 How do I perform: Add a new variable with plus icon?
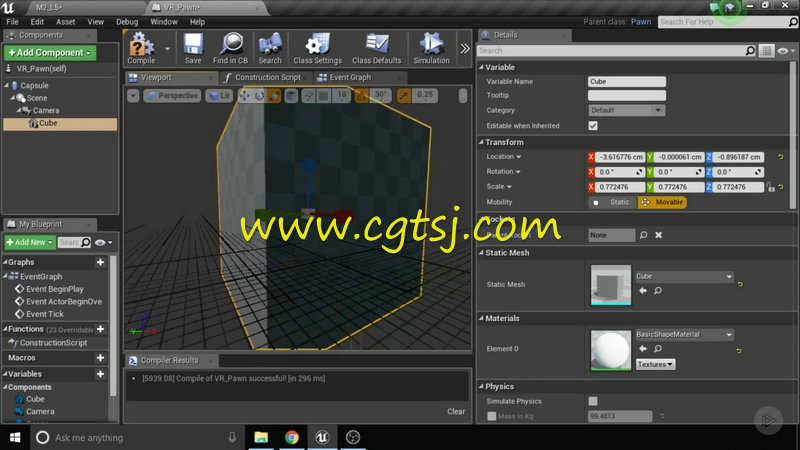[101, 374]
